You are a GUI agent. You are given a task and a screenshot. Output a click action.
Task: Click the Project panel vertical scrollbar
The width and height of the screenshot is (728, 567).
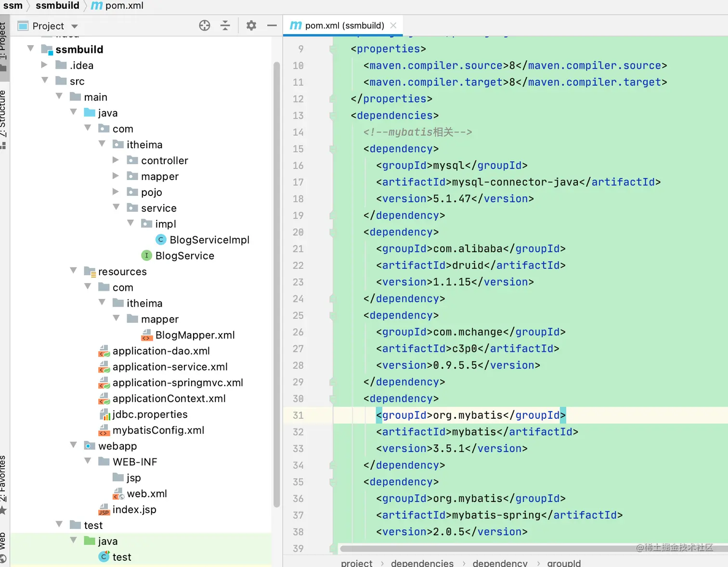click(x=276, y=284)
